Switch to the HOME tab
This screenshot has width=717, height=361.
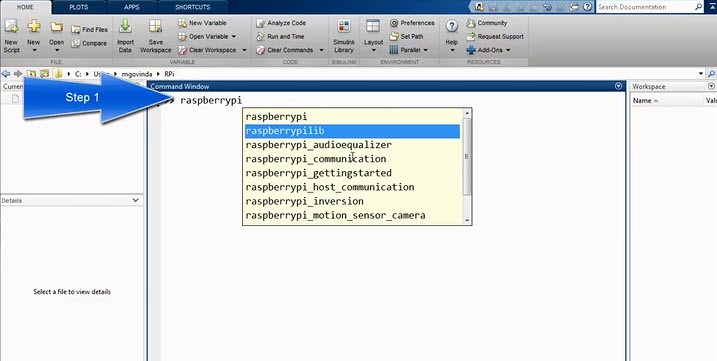(x=25, y=7)
